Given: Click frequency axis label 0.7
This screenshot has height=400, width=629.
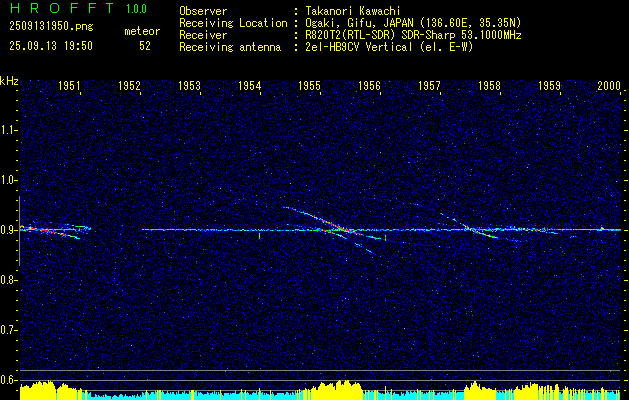Looking at the screenshot, I should pyautogui.click(x=7, y=330).
